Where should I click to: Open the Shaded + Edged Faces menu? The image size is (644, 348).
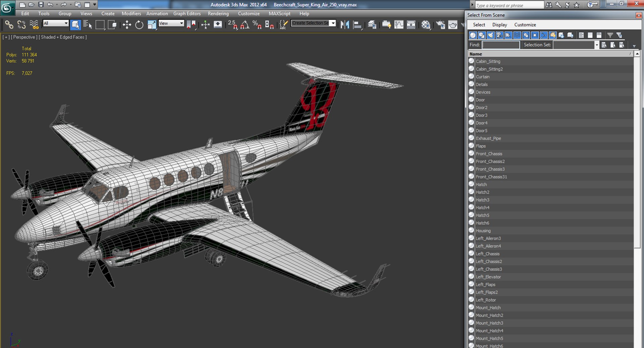click(x=62, y=37)
